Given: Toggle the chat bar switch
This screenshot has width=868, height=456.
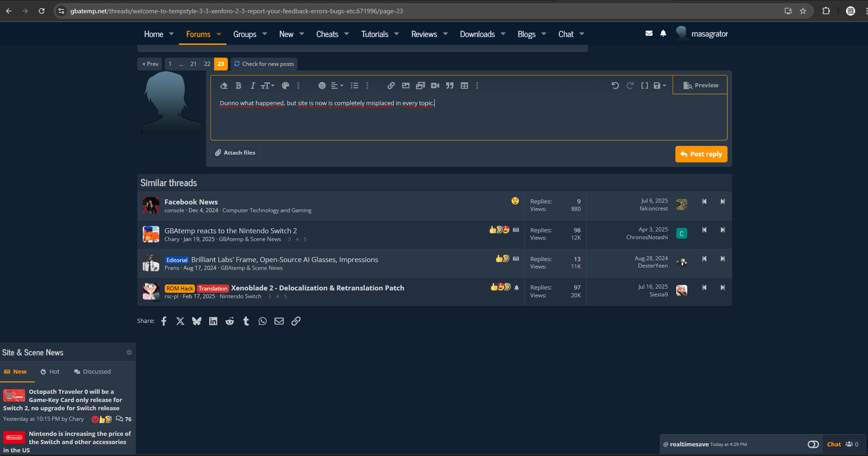Looking at the screenshot, I should click(813, 444).
